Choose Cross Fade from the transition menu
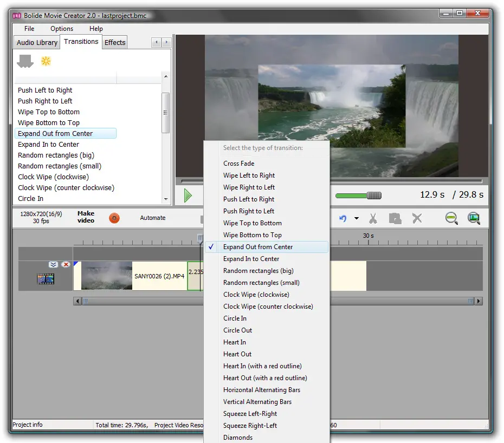The image size is (504, 443). (x=238, y=164)
